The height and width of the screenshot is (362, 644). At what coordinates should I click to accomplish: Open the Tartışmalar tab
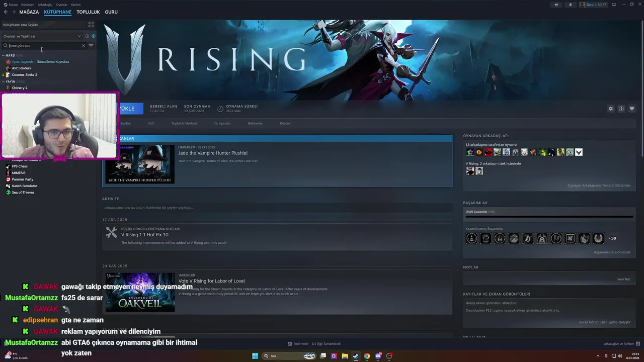(222, 123)
